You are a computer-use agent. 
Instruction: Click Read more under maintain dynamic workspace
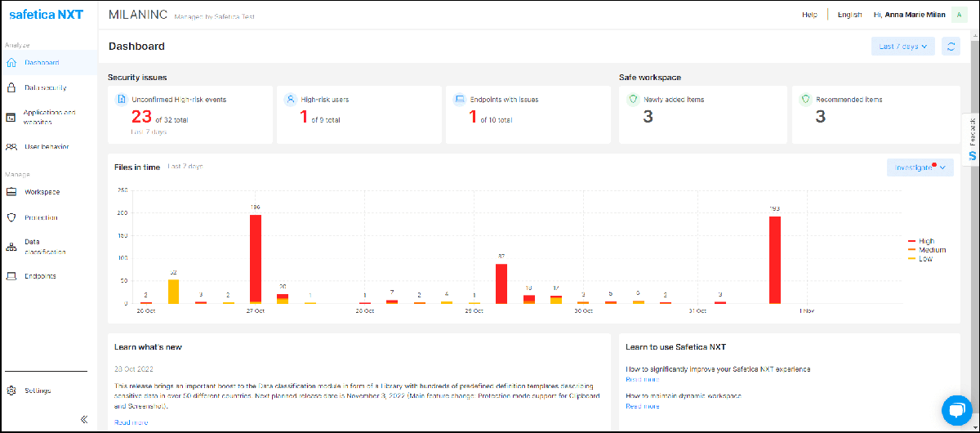coord(642,406)
